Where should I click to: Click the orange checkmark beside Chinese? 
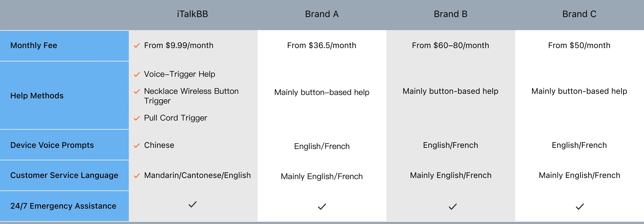click(x=137, y=146)
